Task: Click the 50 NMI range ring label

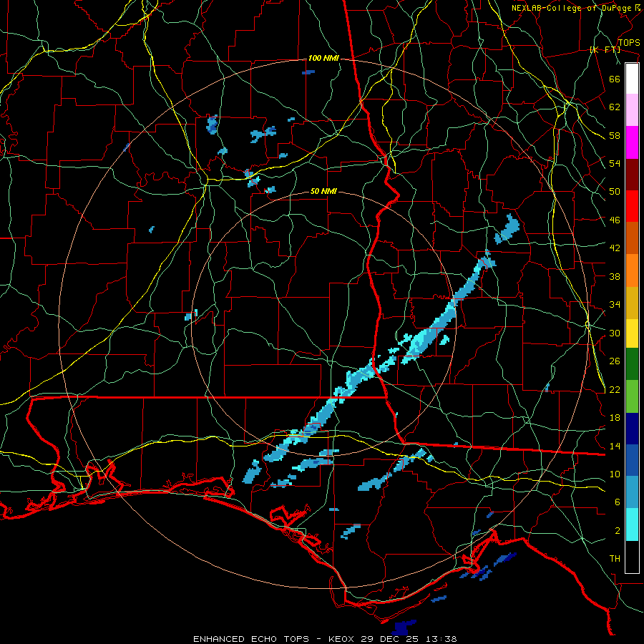Action: pos(323,191)
